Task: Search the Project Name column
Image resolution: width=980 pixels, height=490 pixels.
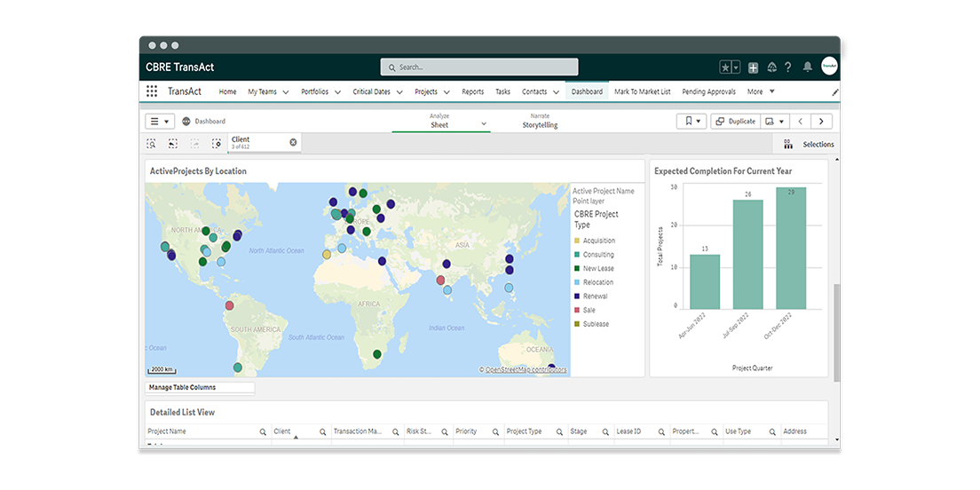Action: click(263, 432)
